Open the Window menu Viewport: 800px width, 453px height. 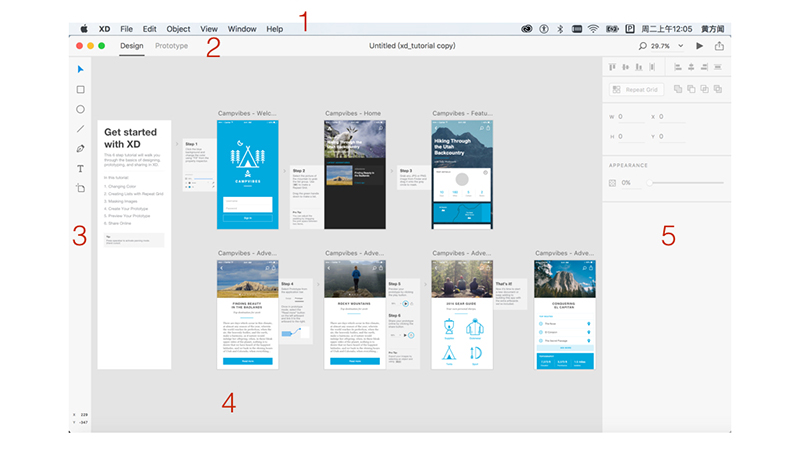pyautogui.click(x=241, y=29)
